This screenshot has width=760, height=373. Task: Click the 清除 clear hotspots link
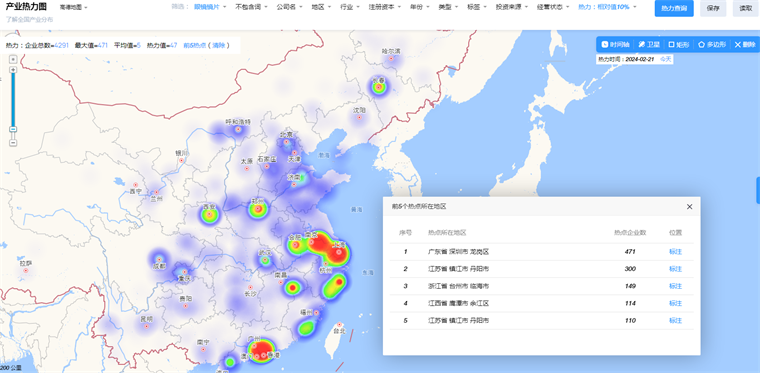point(218,45)
